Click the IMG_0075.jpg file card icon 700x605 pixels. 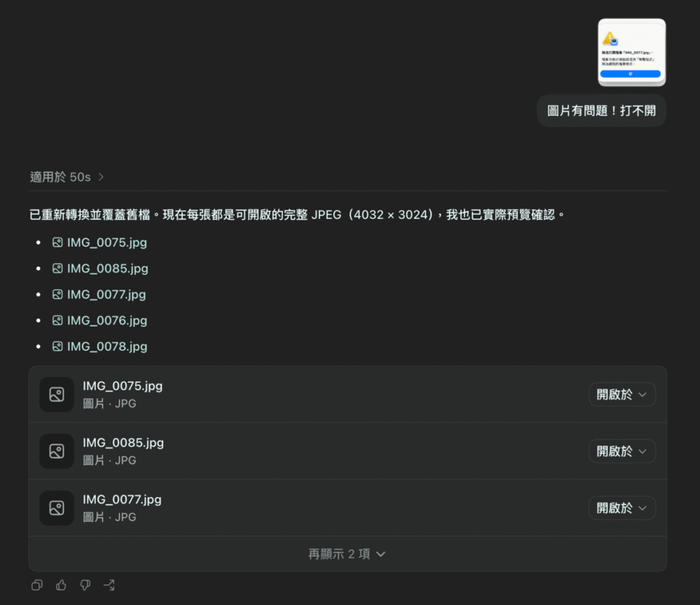coord(57,394)
